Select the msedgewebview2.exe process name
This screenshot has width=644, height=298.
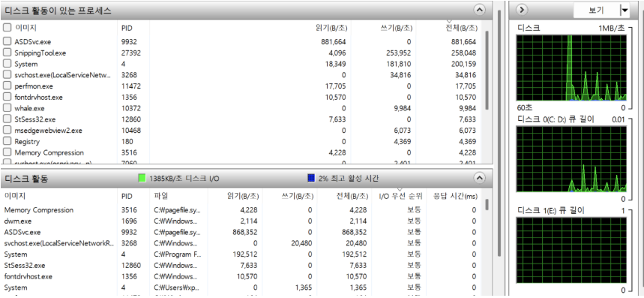click(x=49, y=131)
